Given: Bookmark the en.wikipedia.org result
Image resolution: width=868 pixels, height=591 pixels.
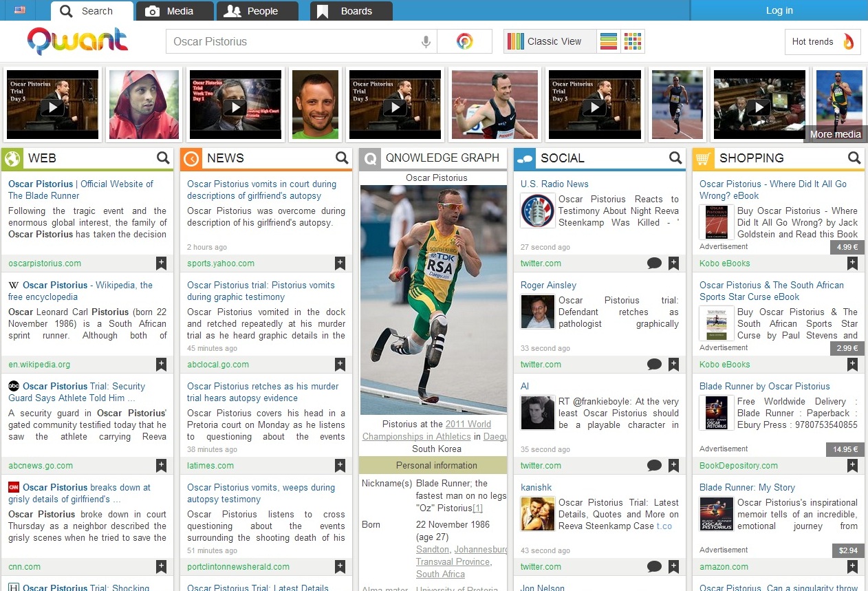Looking at the screenshot, I should coord(161,364).
